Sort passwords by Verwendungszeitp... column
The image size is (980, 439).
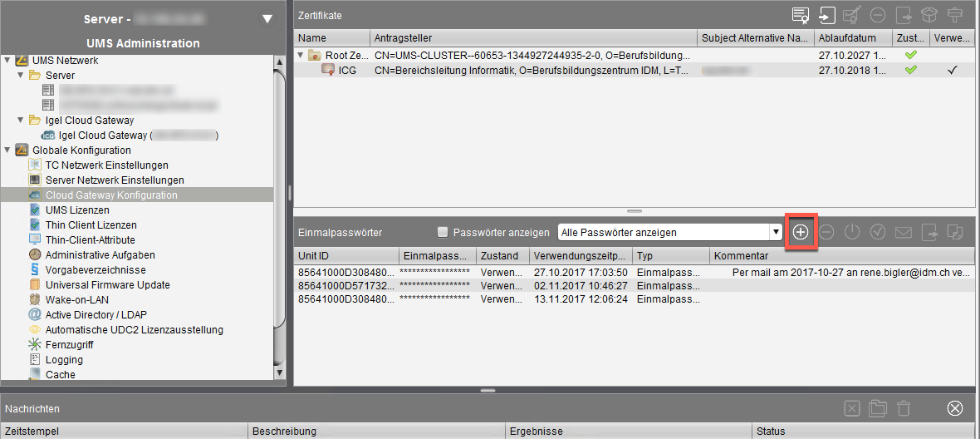point(581,256)
